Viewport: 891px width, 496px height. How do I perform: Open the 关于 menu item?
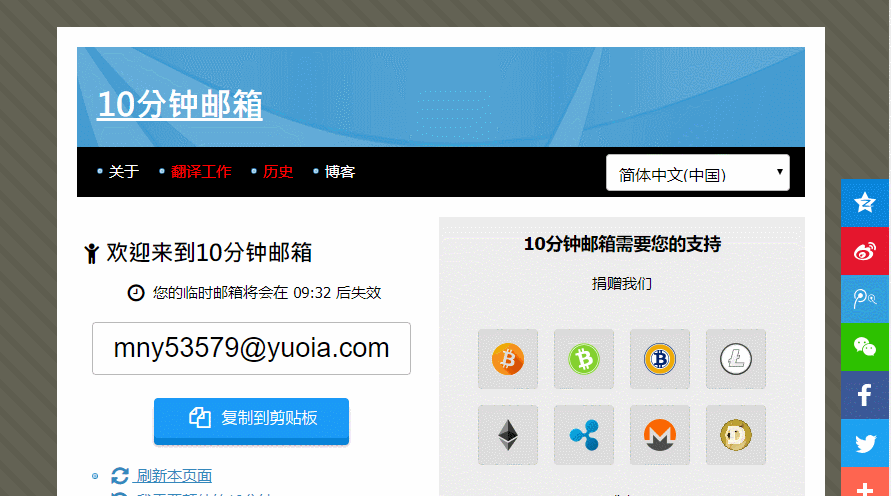[x=124, y=172]
